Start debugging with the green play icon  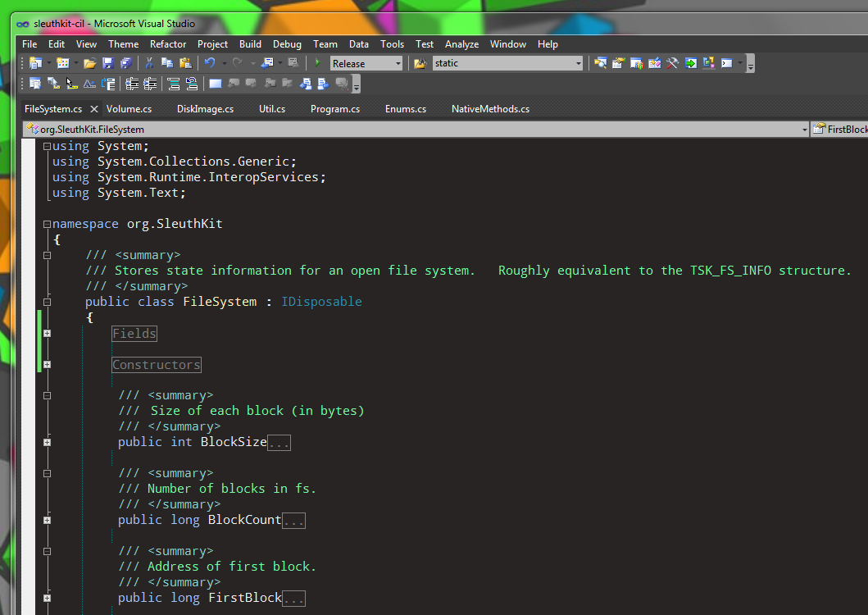317,63
